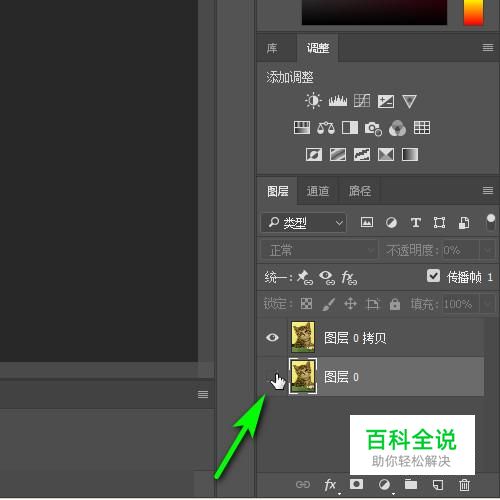Open the timeline panel menu
The image size is (500, 500).
[x=203, y=394]
